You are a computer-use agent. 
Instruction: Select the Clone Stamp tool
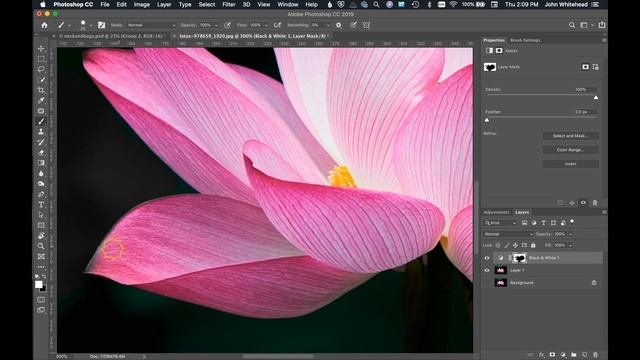pyautogui.click(x=41, y=131)
